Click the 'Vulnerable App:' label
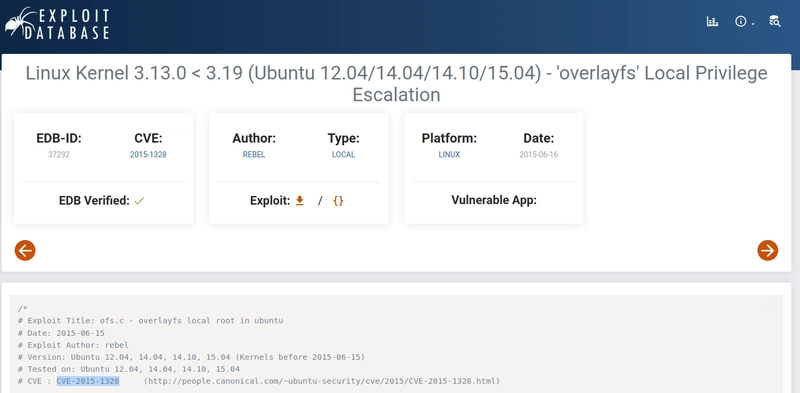Viewport: 800px width, 393px height. point(494,200)
